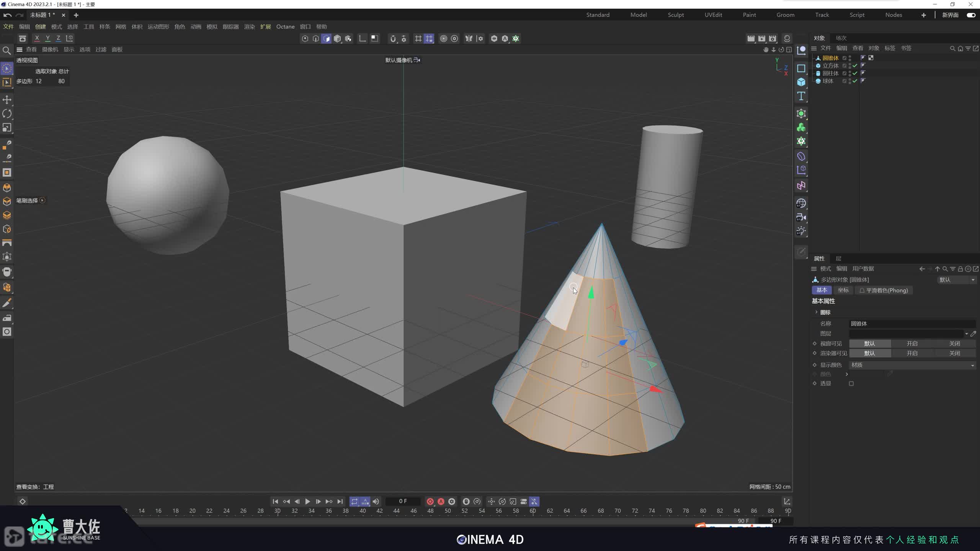Click the undo arrow icon
Screen dimensions: 980x551
(x=7, y=15)
